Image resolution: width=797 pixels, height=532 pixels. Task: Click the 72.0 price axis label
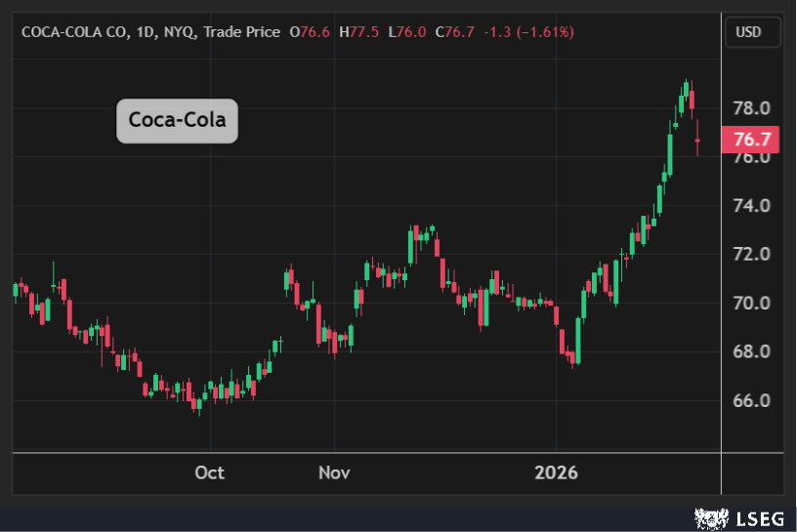pos(752,254)
